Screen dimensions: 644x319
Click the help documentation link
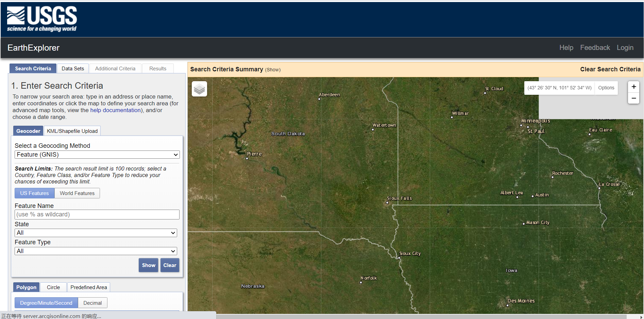(x=115, y=110)
